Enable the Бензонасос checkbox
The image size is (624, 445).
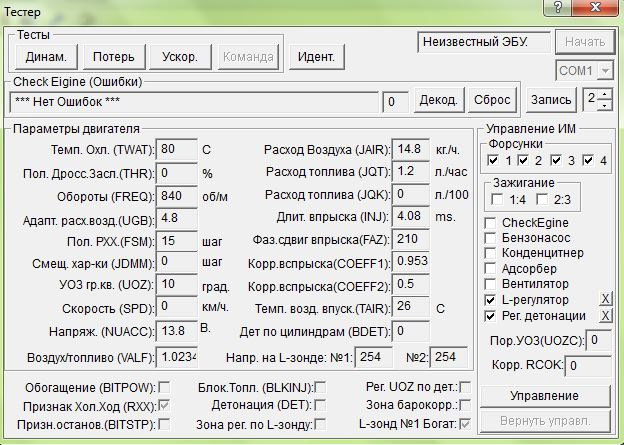[x=490, y=238]
